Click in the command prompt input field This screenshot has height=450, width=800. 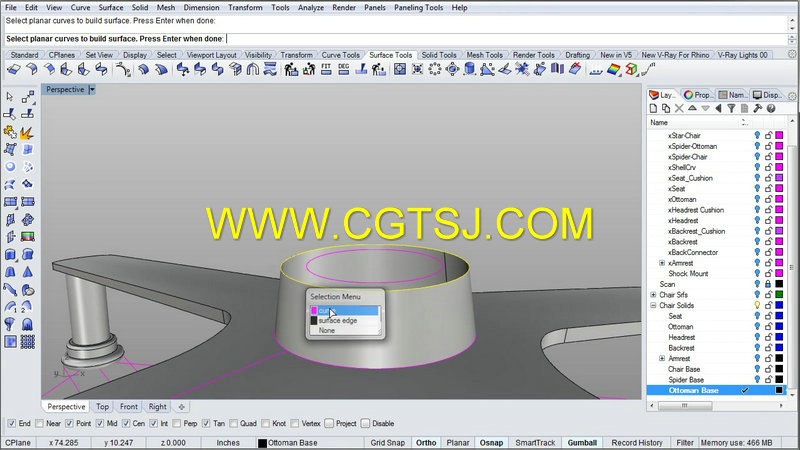pos(395,39)
